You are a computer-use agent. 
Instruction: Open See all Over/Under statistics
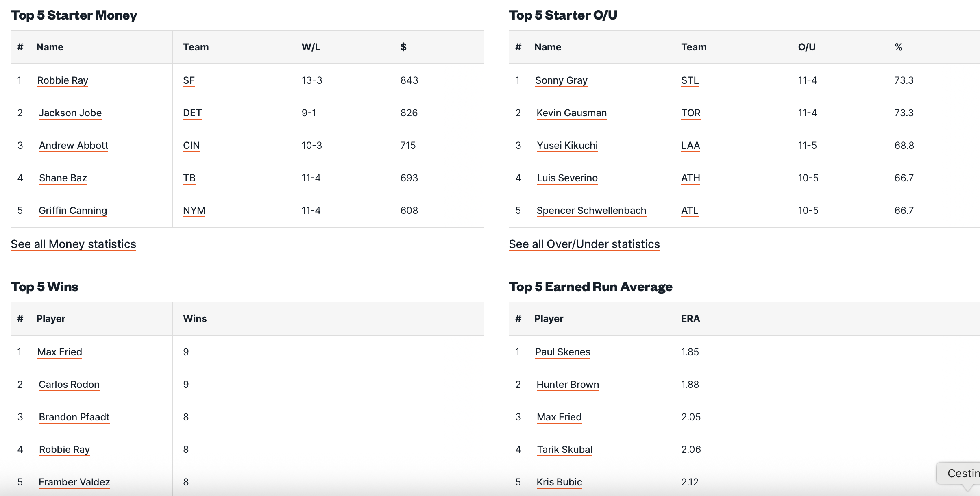[x=584, y=244]
